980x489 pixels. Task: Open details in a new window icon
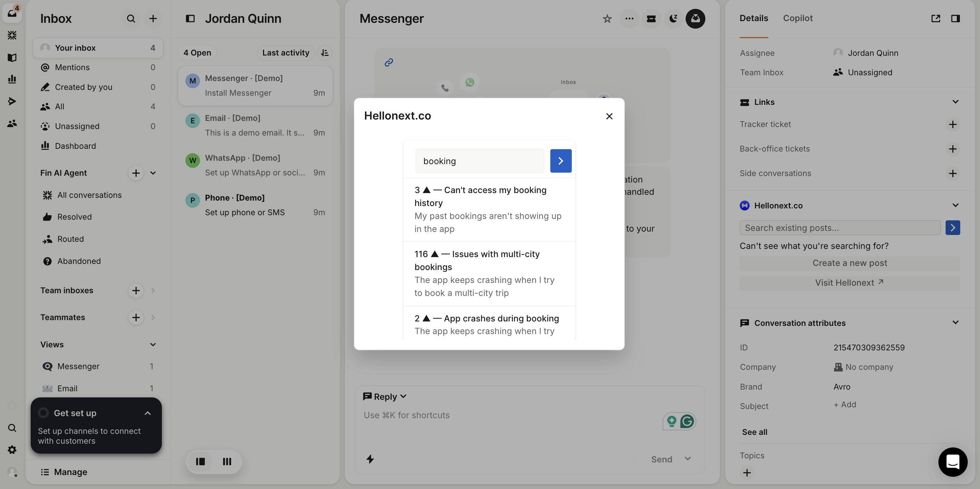pyautogui.click(x=936, y=19)
